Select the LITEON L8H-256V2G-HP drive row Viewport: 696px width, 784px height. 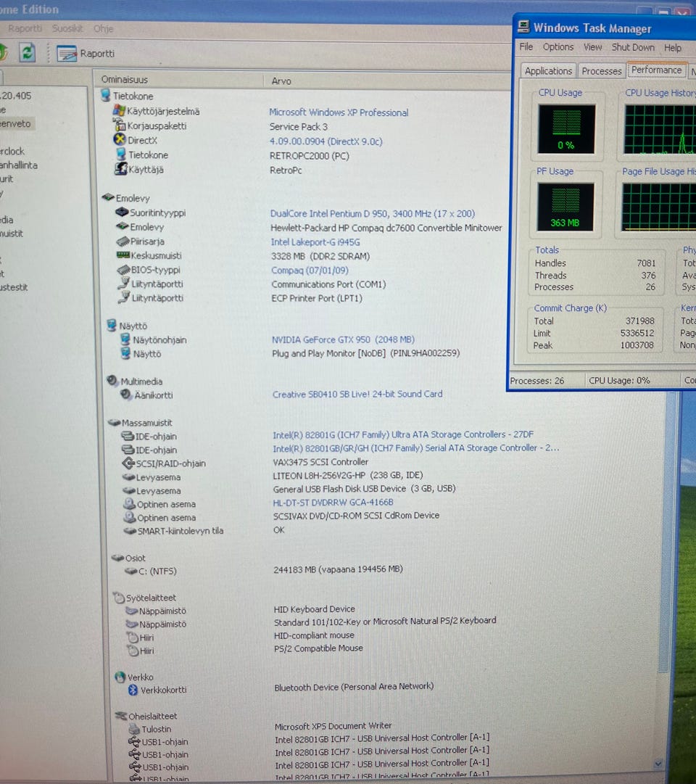348,475
